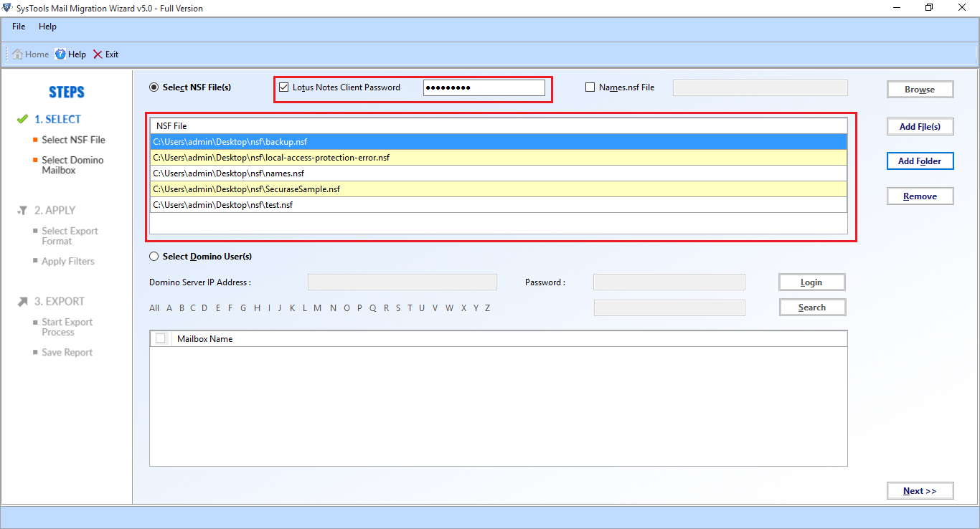Click Select Export Format step

(70, 236)
